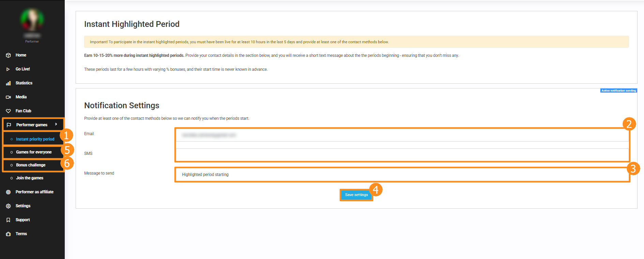This screenshot has height=259, width=644.
Task: Open Instant priority period submenu item
Action: pos(35,139)
